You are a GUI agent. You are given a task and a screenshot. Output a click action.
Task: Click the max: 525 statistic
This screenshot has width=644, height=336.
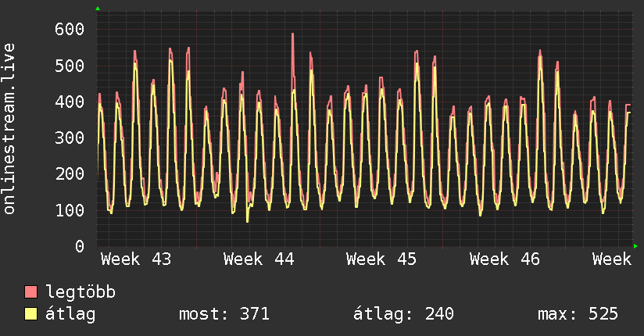[578, 314]
